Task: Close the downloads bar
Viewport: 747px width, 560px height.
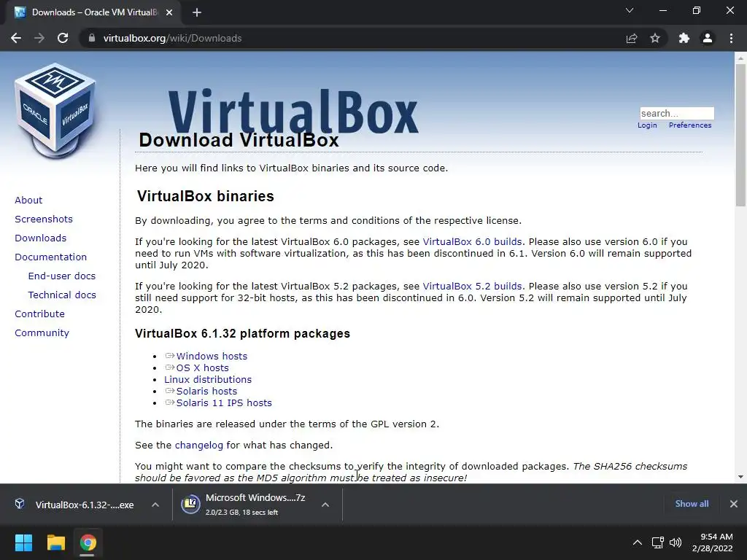Action: (x=734, y=504)
